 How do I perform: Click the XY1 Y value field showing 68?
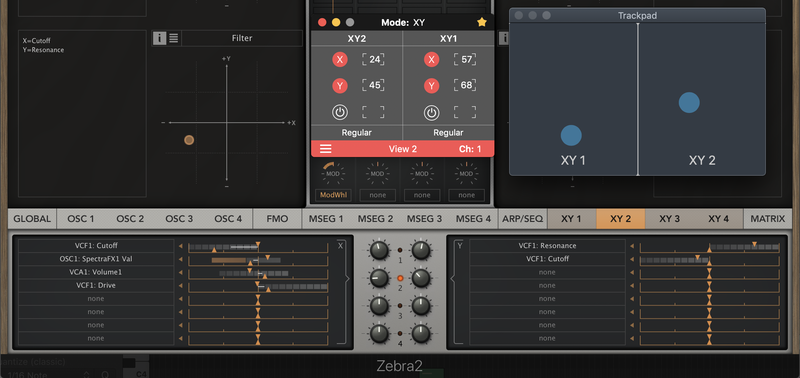(x=465, y=86)
